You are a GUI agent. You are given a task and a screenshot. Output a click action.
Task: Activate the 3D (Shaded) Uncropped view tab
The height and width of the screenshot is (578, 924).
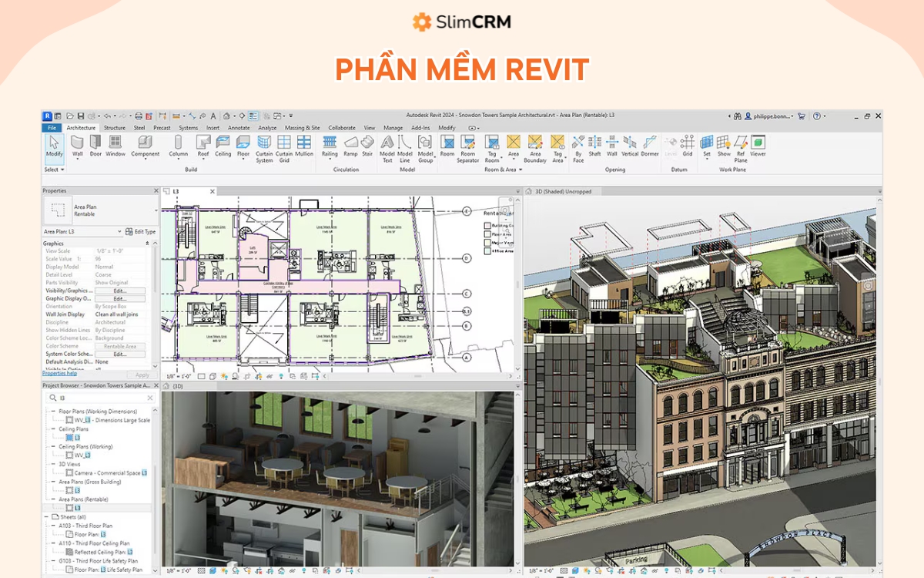point(562,190)
